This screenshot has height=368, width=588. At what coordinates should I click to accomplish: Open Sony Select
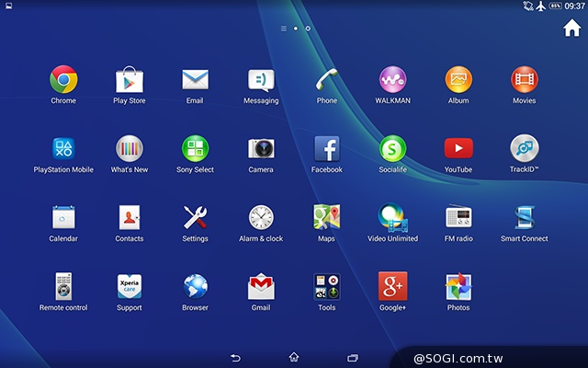point(195,149)
